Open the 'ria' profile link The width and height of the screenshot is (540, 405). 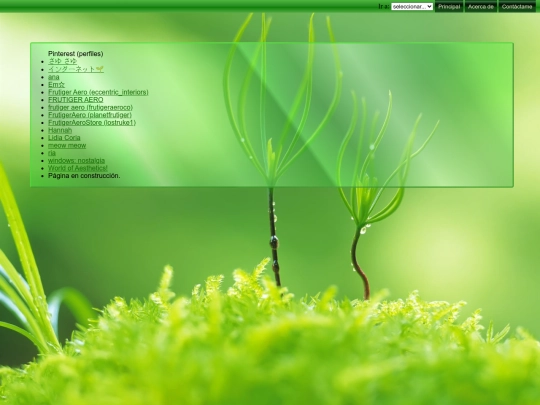(x=52, y=153)
